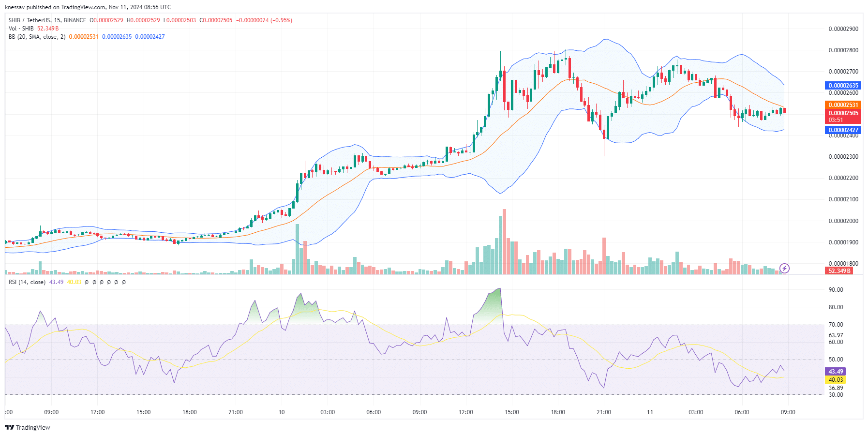The image size is (868, 436).
Task: Select the SHIB / TetherUS, 15, BINANCE symbol legend
Action: [x=47, y=20]
